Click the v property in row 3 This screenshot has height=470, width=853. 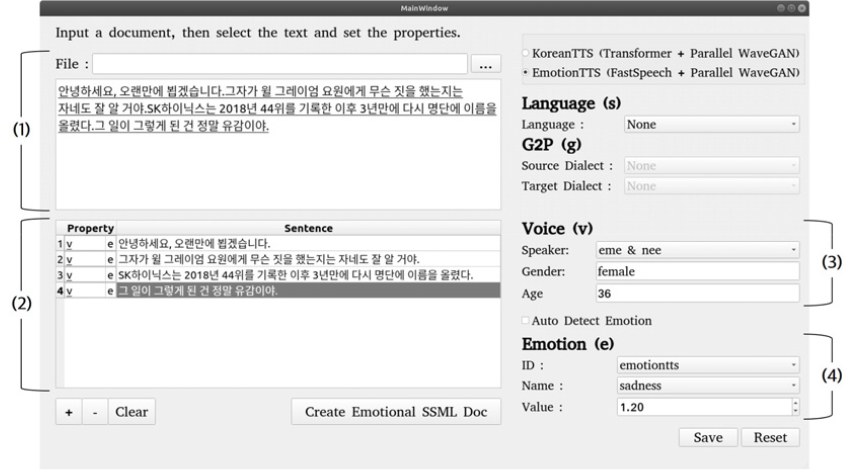coord(69,275)
